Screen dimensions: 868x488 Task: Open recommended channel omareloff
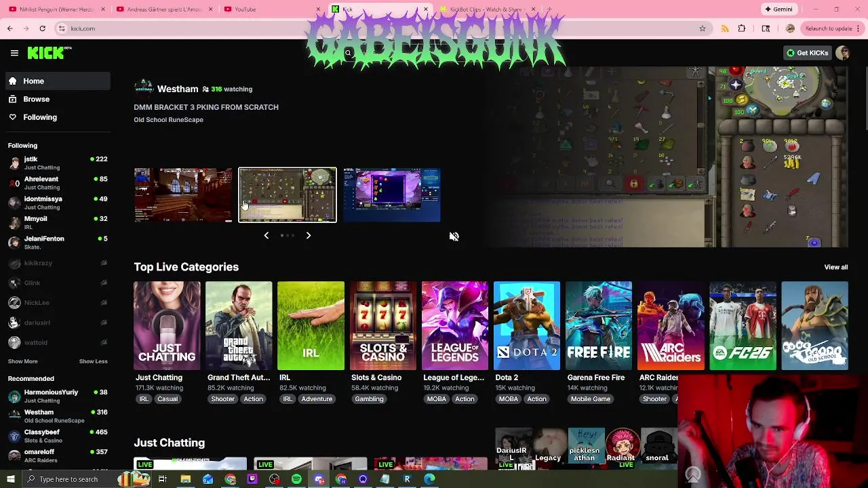pyautogui.click(x=58, y=455)
